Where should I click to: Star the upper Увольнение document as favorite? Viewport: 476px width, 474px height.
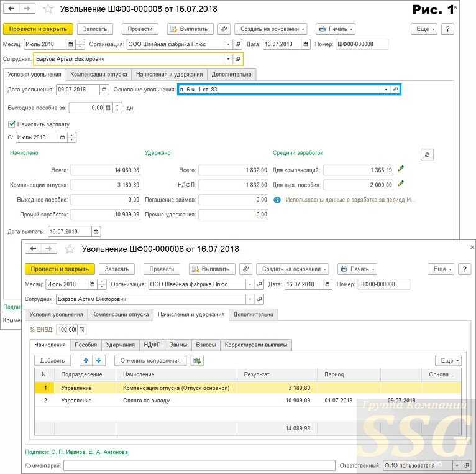click(48, 9)
